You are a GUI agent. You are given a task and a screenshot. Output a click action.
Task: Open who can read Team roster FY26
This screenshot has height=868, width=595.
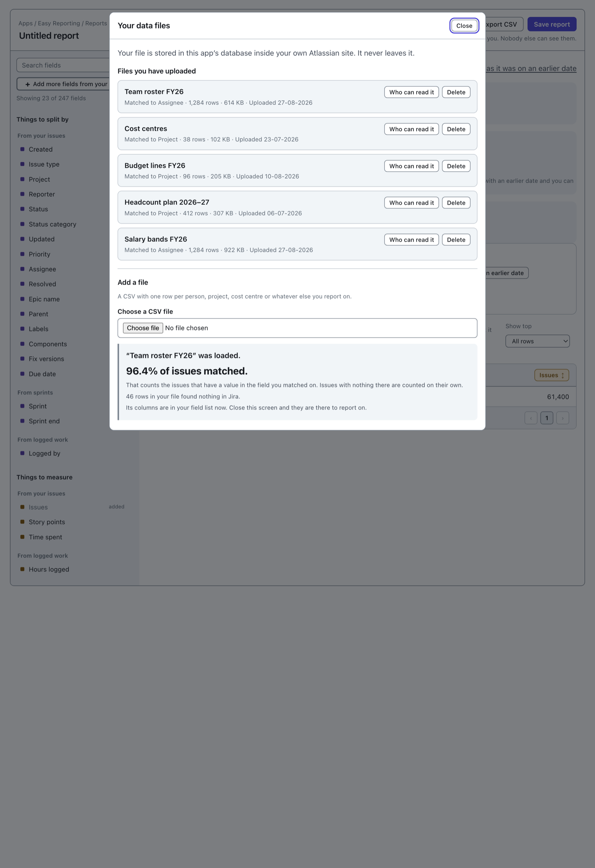(x=411, y=92)
